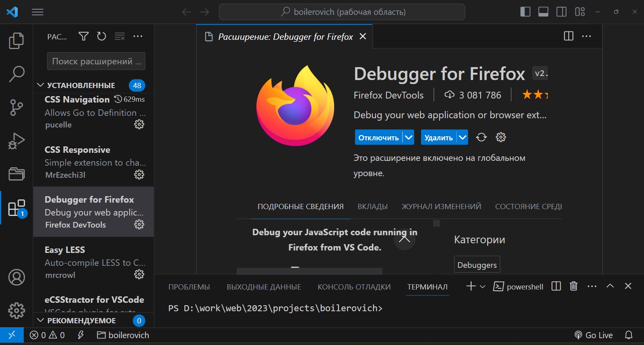Open the Проблемы panel tab

[189, 287]
